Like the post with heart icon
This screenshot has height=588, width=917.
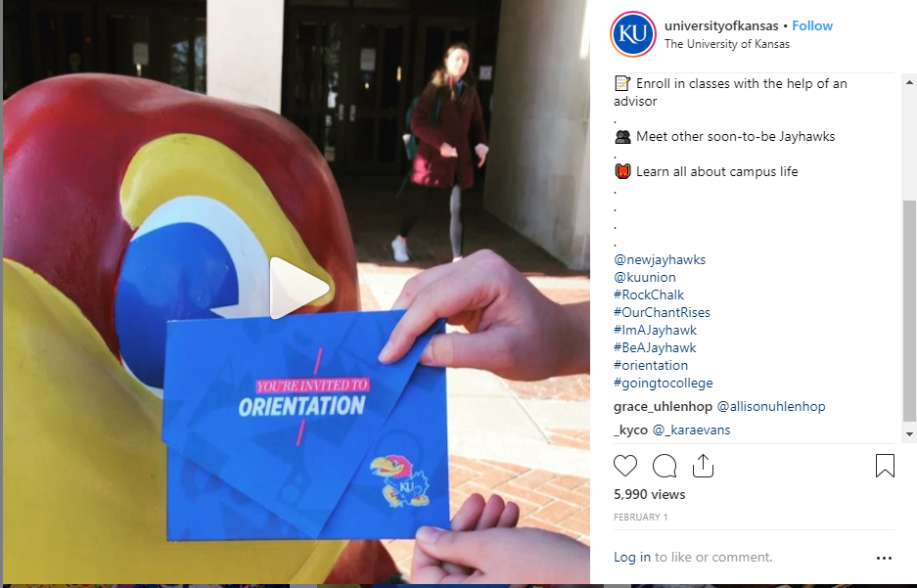coord(625,466)
